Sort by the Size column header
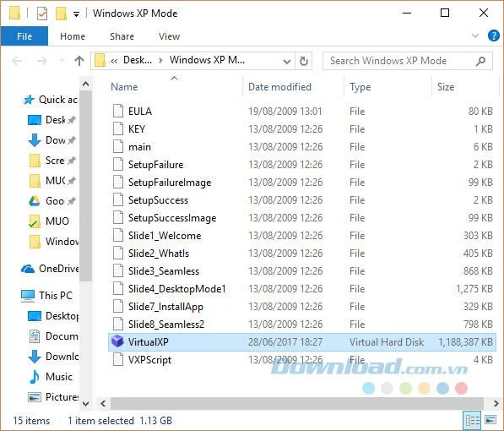This screenshot has width=504, height=431. 446,87
